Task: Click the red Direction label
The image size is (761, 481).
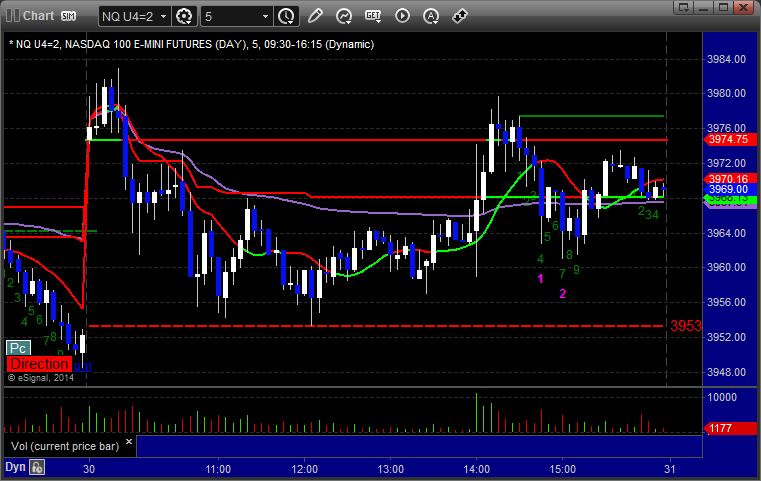Action: point(39,364)
